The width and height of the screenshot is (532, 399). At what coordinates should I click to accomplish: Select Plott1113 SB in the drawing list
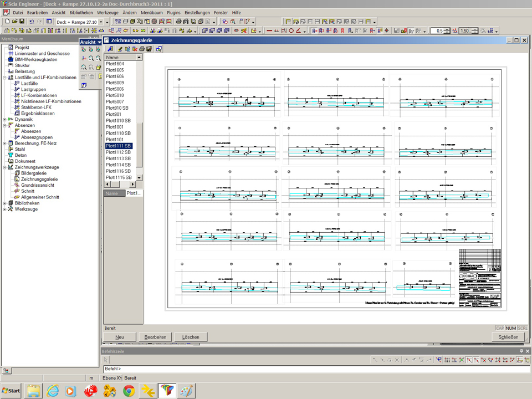coord(118,158)
